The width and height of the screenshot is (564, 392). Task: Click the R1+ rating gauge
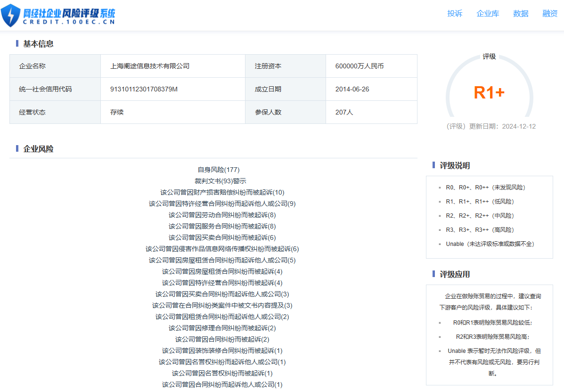coord(489,92)
